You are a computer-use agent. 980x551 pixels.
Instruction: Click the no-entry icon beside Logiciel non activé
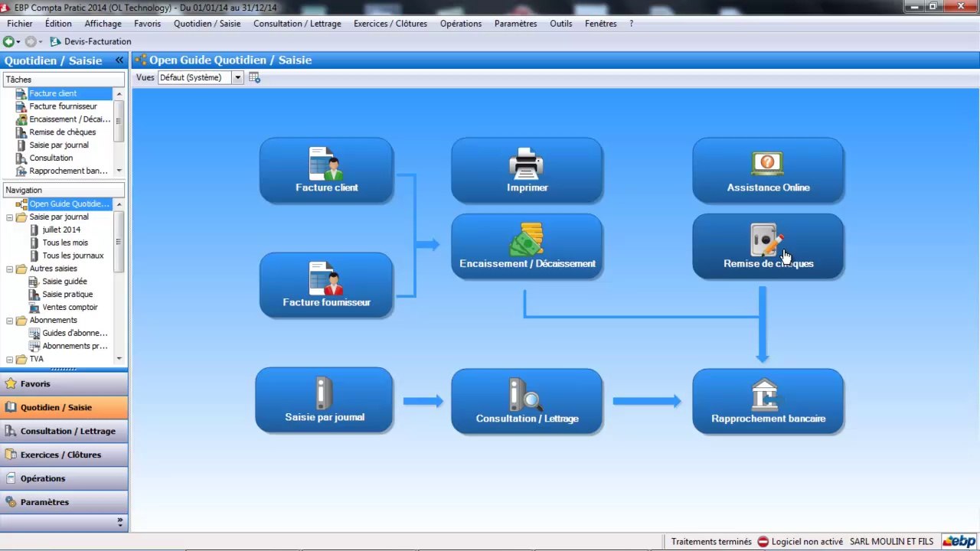coord(763,542)
